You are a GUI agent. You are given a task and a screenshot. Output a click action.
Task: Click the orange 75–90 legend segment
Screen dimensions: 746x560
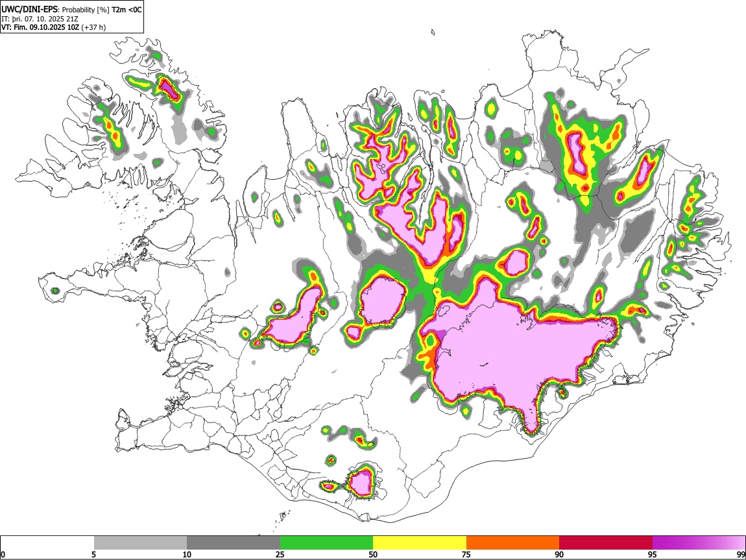513,543
